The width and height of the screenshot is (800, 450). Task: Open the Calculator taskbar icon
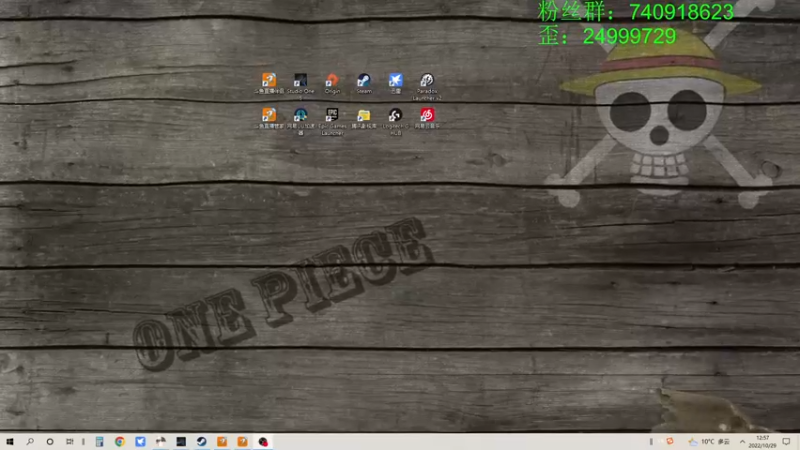[x=99, y=441]
